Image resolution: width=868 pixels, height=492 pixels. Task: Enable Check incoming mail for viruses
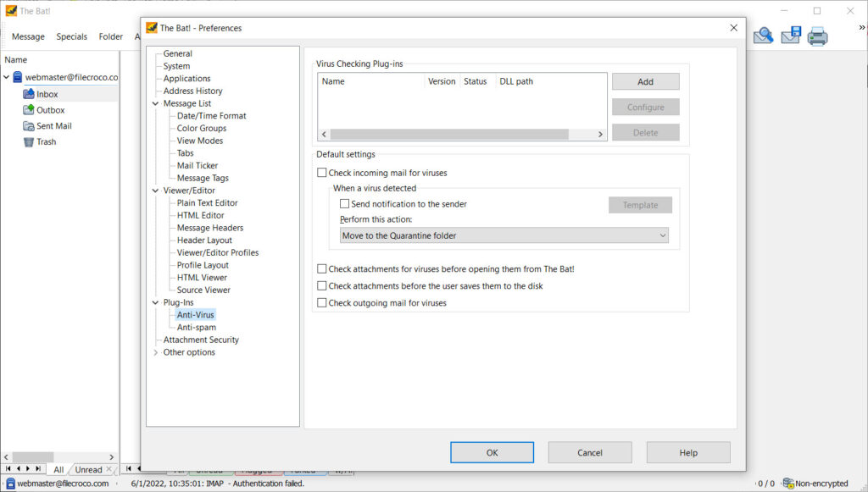(321, 173)
